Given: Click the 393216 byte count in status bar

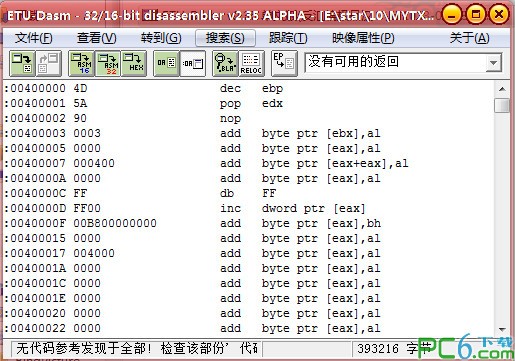Looking at the screenshot, I should click(378, 349).
